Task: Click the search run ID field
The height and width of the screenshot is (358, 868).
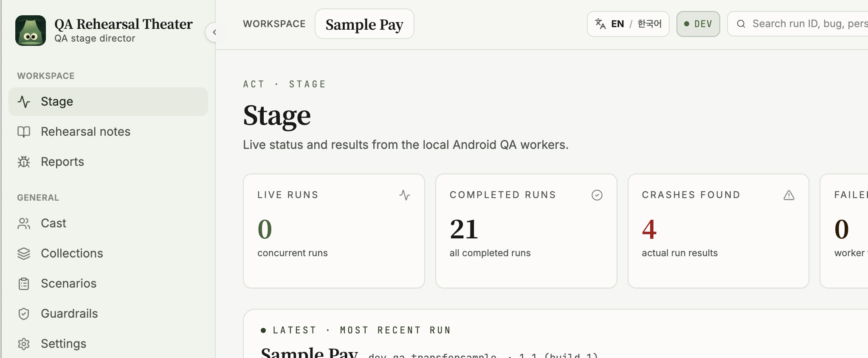Action: point(798,24)
